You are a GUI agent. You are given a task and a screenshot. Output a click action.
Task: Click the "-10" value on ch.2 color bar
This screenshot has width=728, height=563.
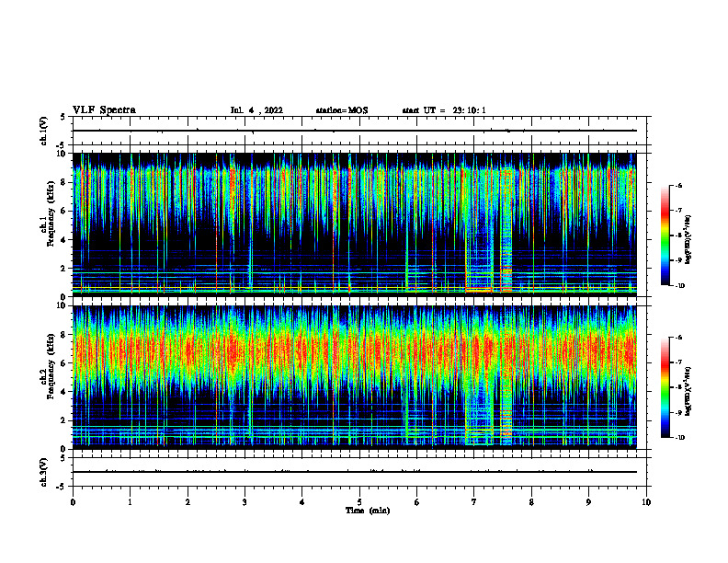tap(680, 438)
